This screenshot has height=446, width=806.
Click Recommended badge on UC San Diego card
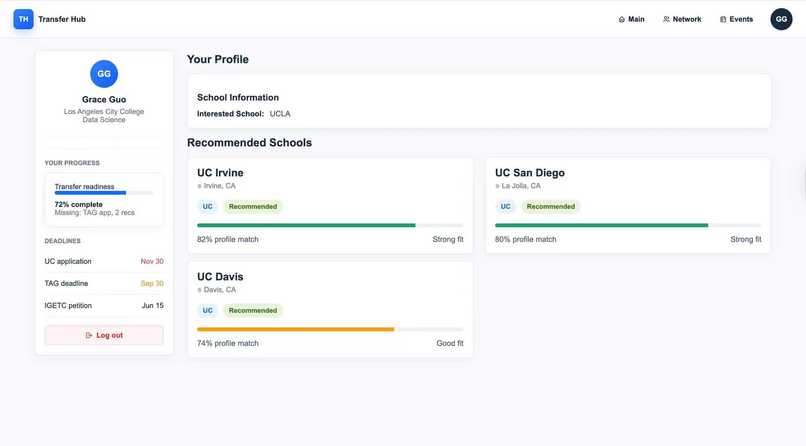click(551, 207)
